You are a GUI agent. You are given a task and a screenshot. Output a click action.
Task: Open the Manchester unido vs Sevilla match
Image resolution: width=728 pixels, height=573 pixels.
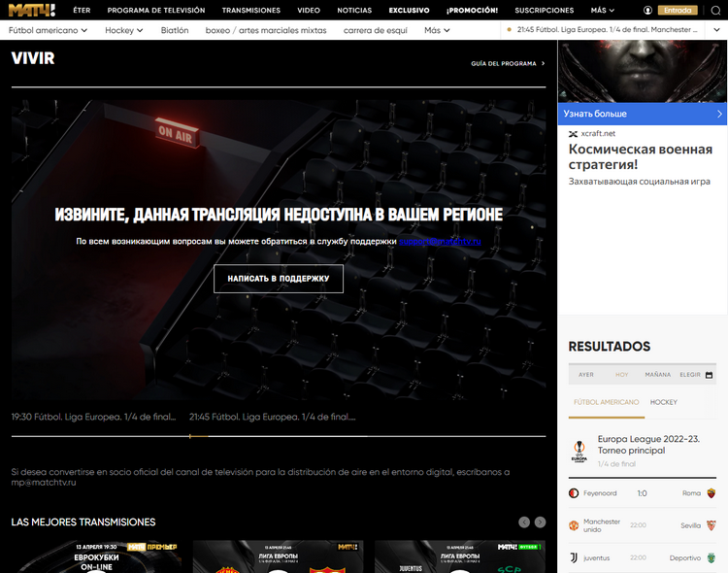[x=643, y=525]
